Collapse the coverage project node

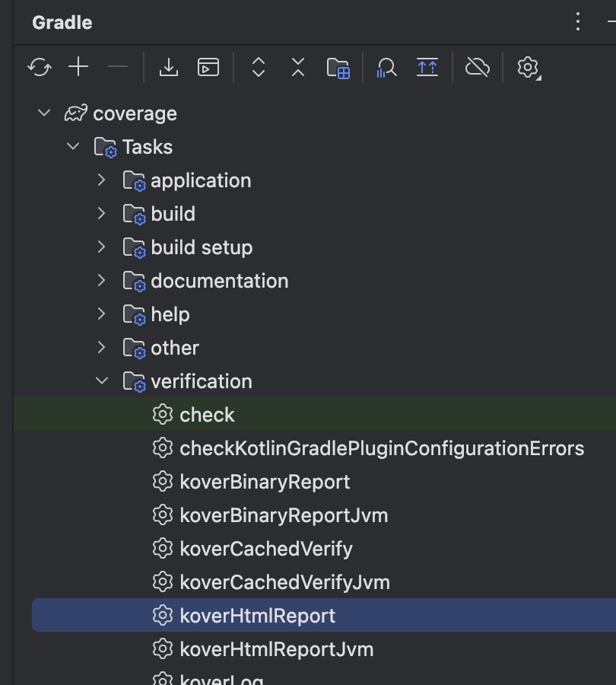point(44,113)
